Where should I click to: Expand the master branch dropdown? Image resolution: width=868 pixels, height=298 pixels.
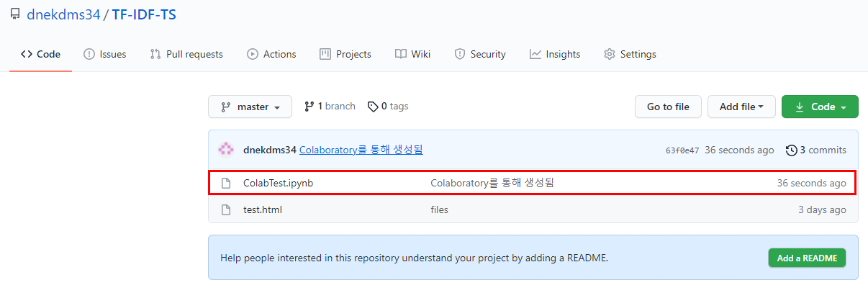pyautogui.click(x=250, y=107)
